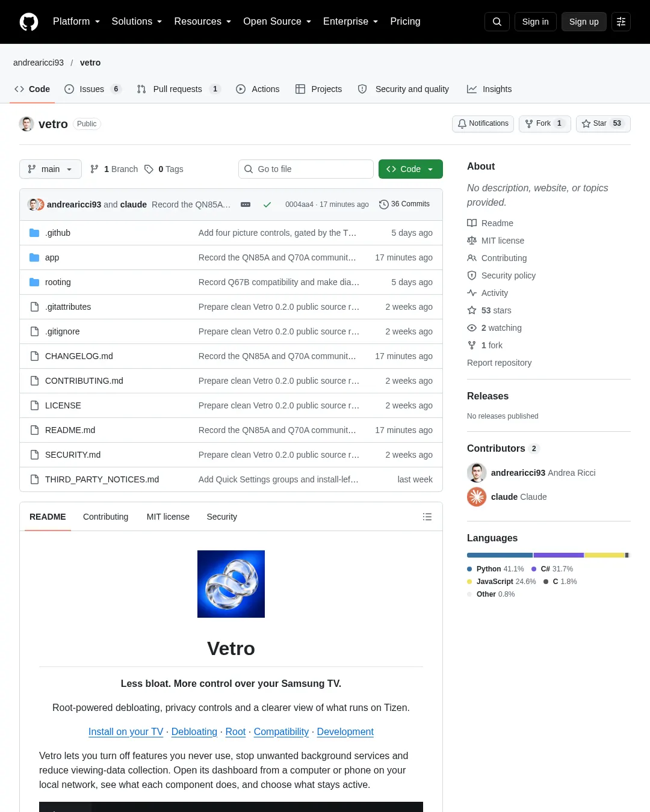This screenshot has width=650, height=812.
Task: Click the claude contributor avatar
Action: click(x=477, y=497)
